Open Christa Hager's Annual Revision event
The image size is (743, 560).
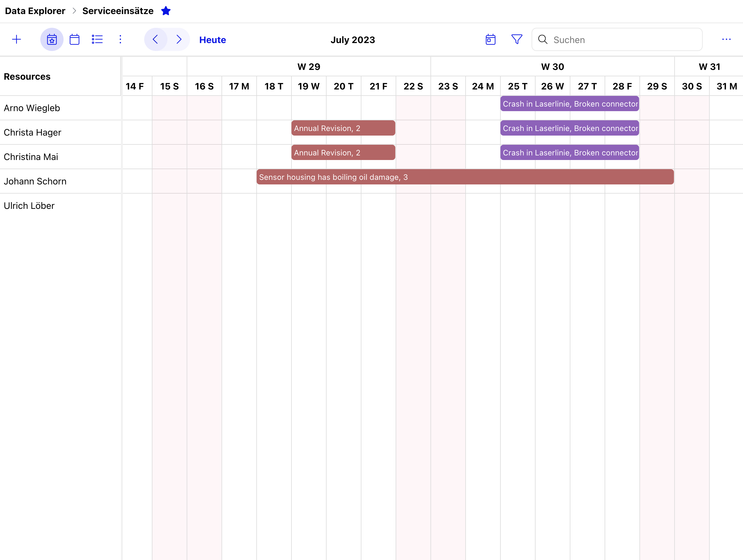[x=343, y=128]
